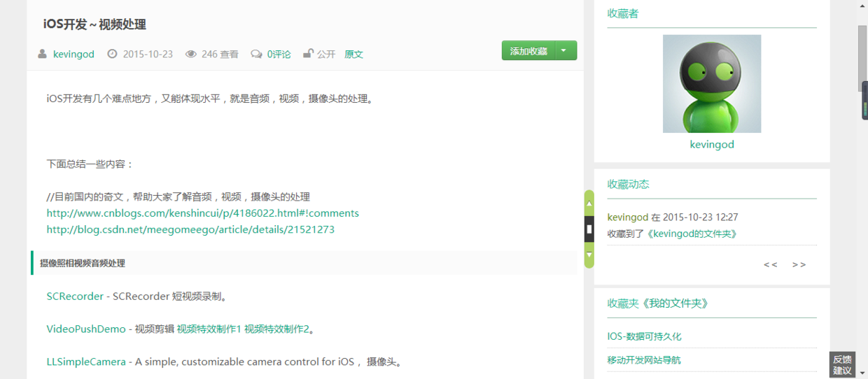The height and width of the screenshot is (379, 868).
Task: Click the author user icon beside kevingod
Action: 43,54
